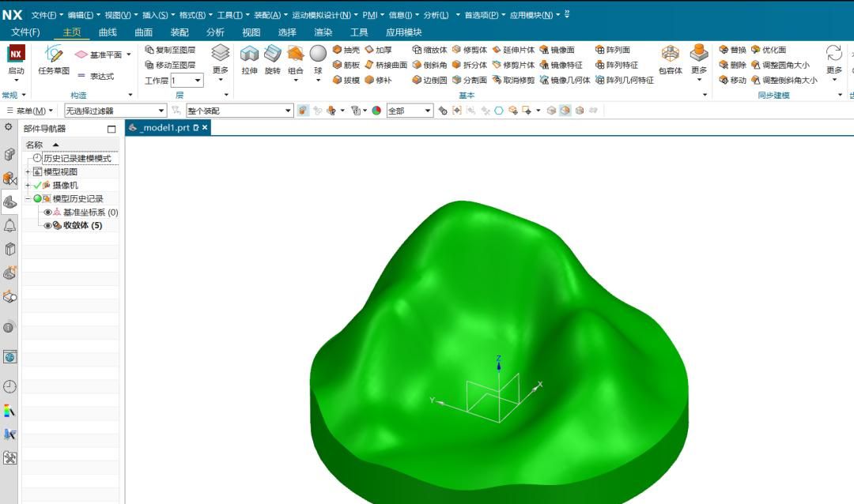The height and width of the screenshot is (504, 854).
Task: Click the 桥接曲面 command
Action: (386, 65)
